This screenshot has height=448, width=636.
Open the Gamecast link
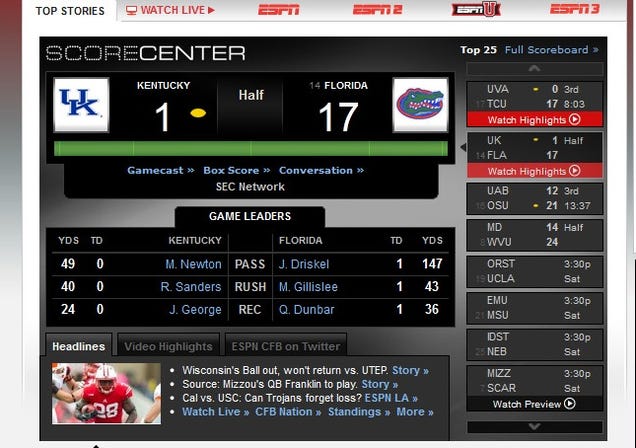(161, 170)
